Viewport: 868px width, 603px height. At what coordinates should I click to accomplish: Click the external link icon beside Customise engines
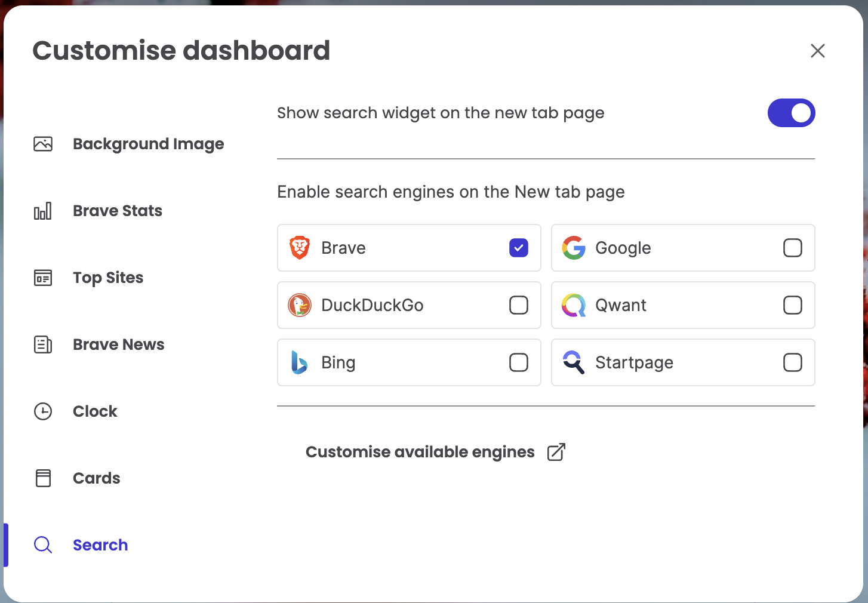(556, 452)
